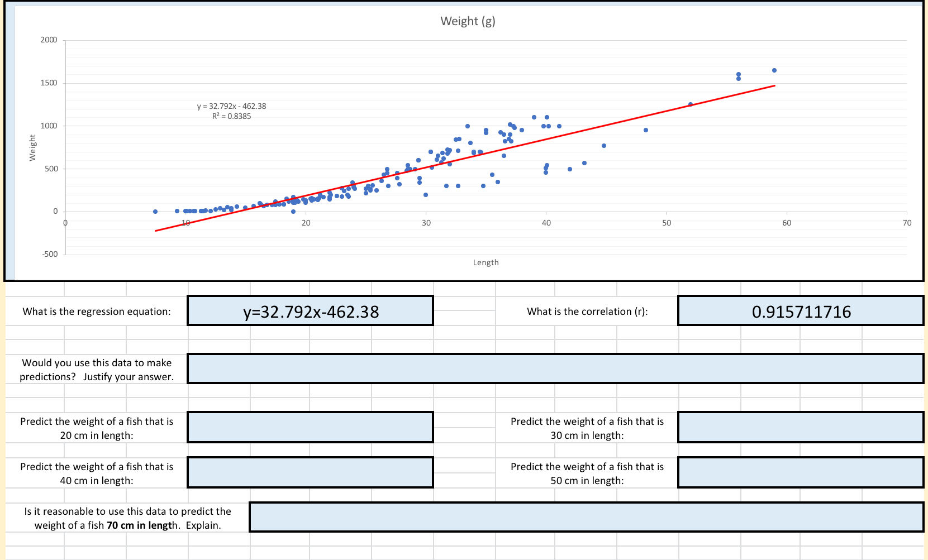Screen dimensions: 928x560
Task: Select the 40 cm fish weight answer box
Action: pos(311,473)
